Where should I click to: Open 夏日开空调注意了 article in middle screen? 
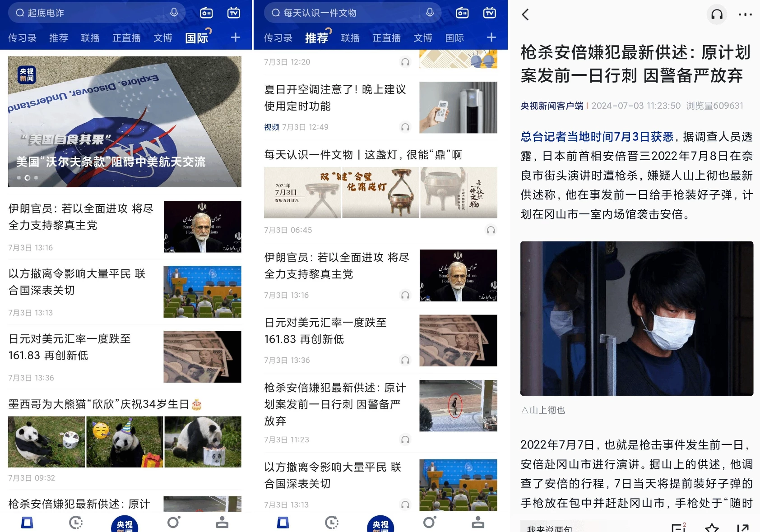coord(335,97)
